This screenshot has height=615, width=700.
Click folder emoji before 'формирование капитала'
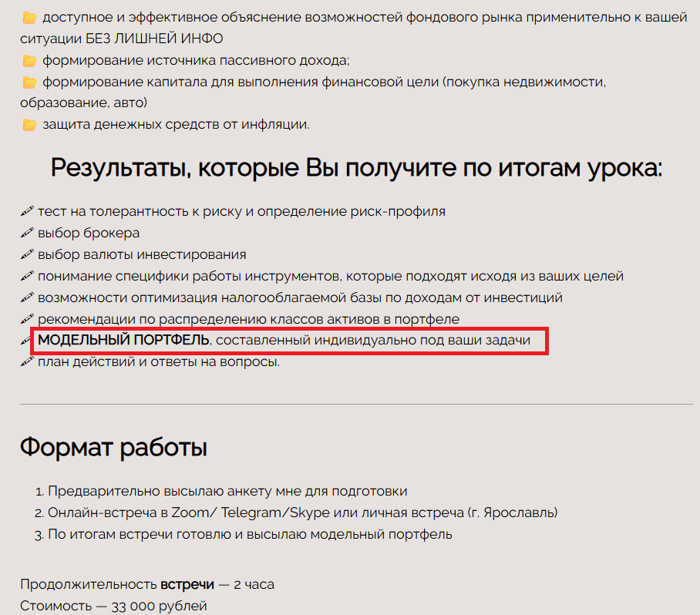click(x=30, y=82)
